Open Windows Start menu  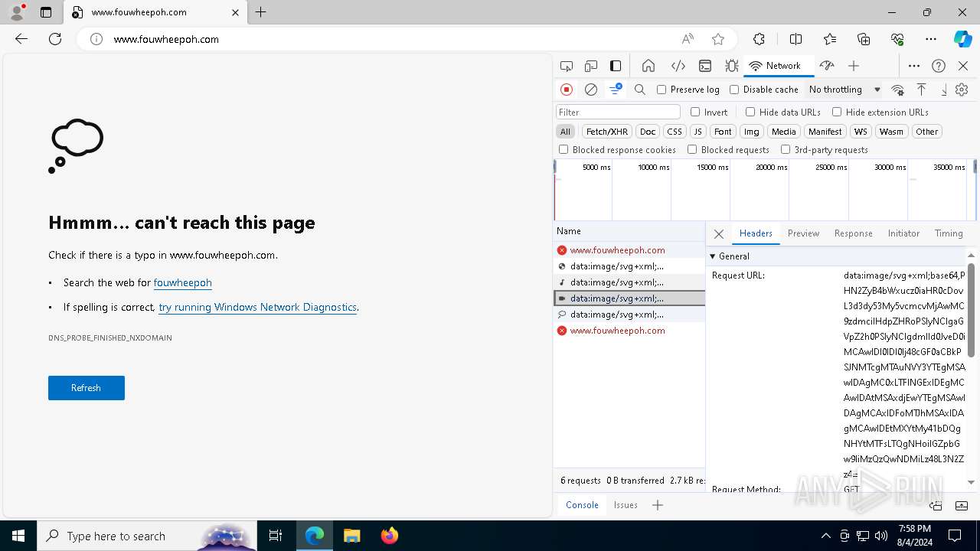pos(18,536)
